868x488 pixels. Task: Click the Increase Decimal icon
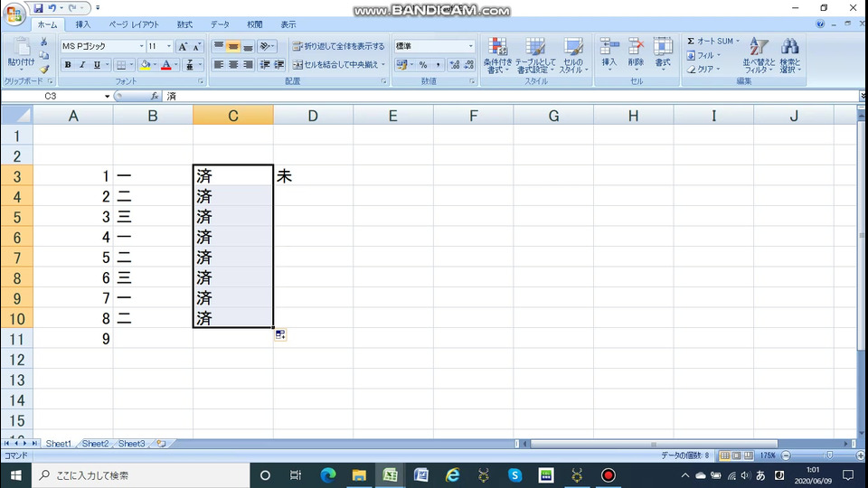tap(455, 65)
